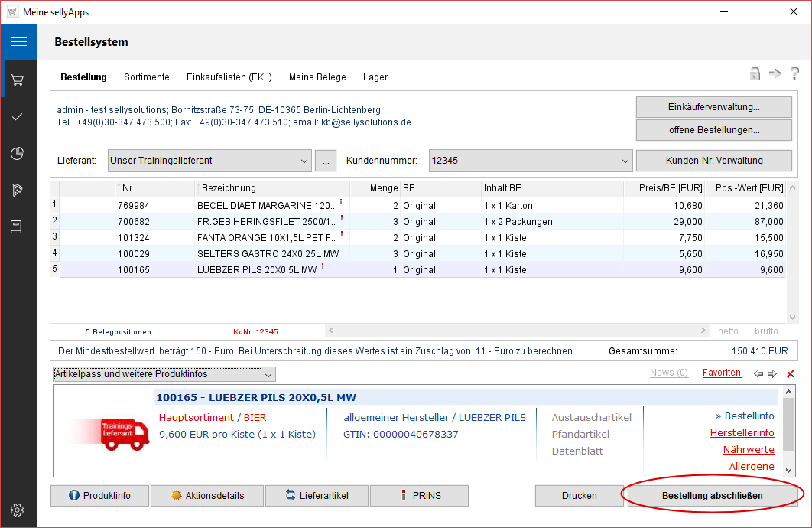Switch to the Sortimente tab
This screenshot has width=812, height=528.
(x=147, y=77)
